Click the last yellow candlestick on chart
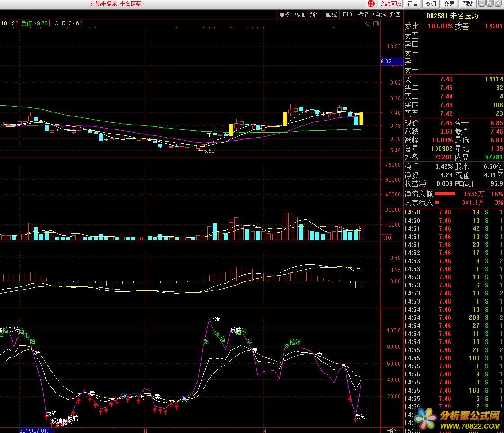The image size is (504, 433). tap(361, 119)
